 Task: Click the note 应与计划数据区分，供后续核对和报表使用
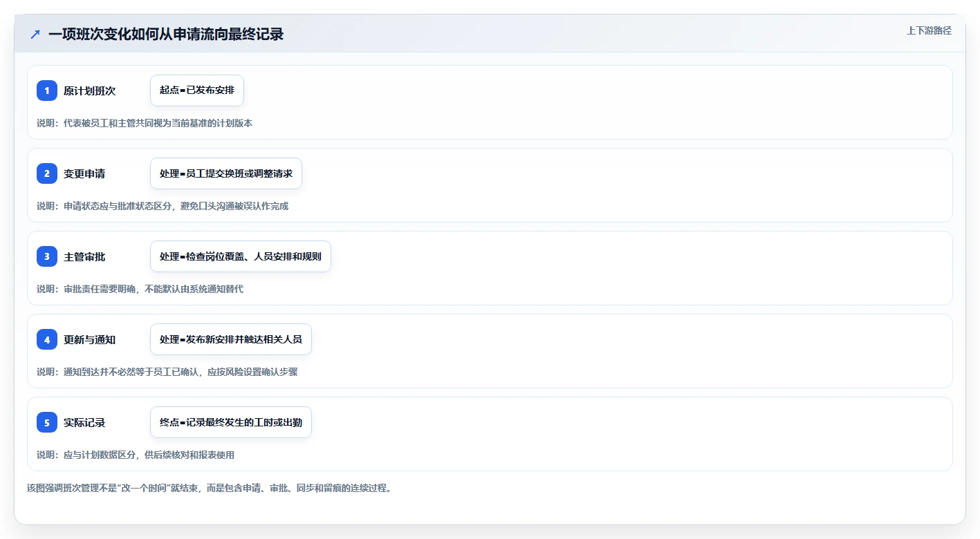136,455
